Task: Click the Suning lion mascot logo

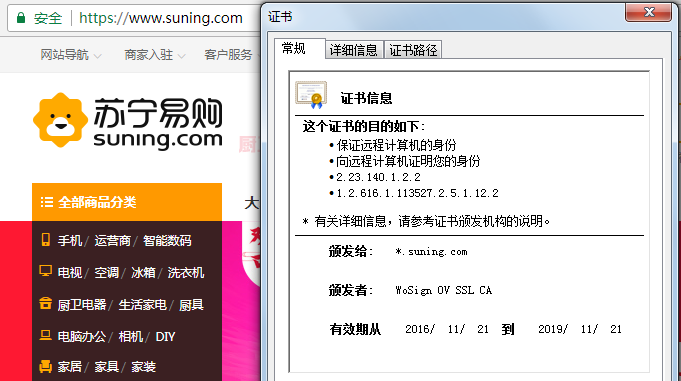Action: [x=60, y=120]
